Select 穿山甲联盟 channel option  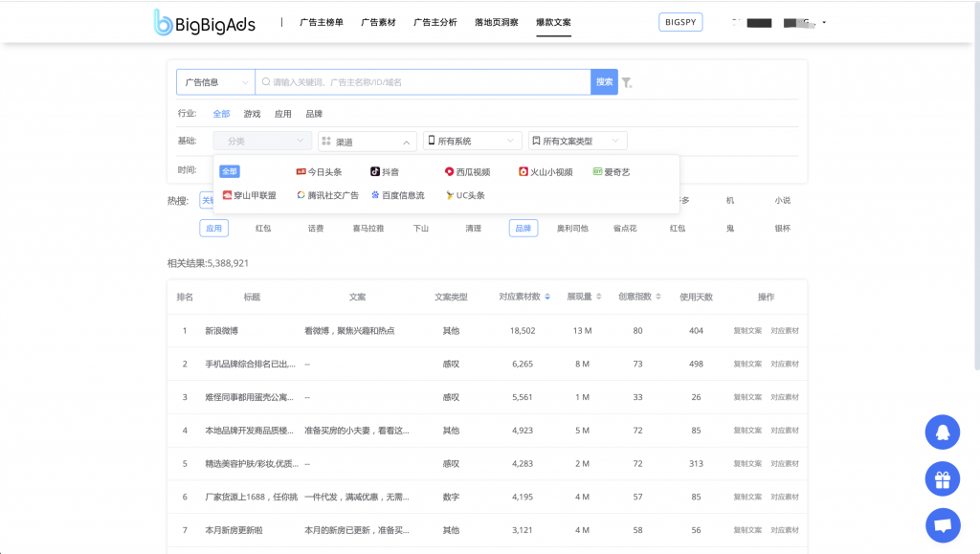250,195
